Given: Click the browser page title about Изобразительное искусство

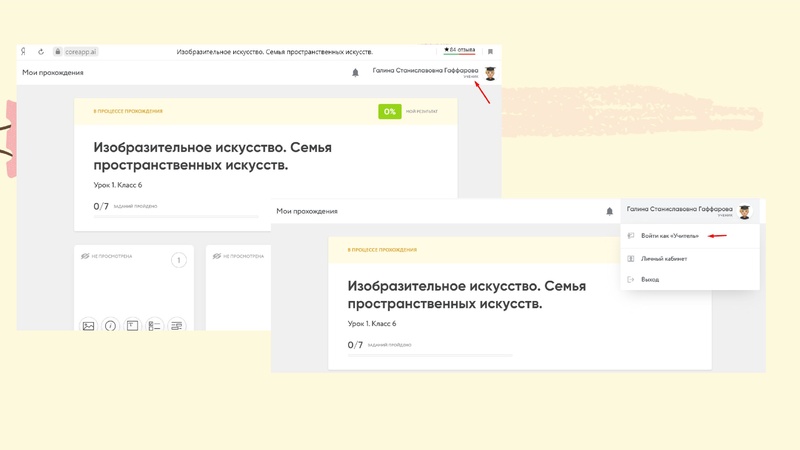Looking at the screenshot, I should click(x=274, y=52).
